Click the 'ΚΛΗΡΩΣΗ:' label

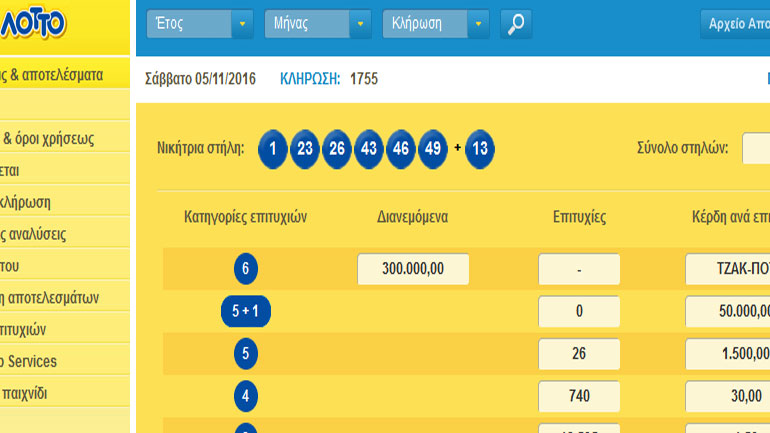310,79
